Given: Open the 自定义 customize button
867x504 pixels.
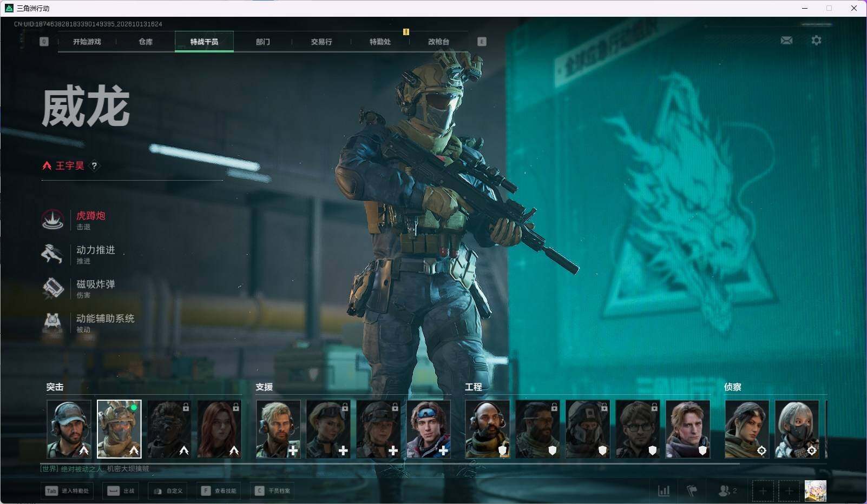Looking at the screenshot, I should point(168,491).
